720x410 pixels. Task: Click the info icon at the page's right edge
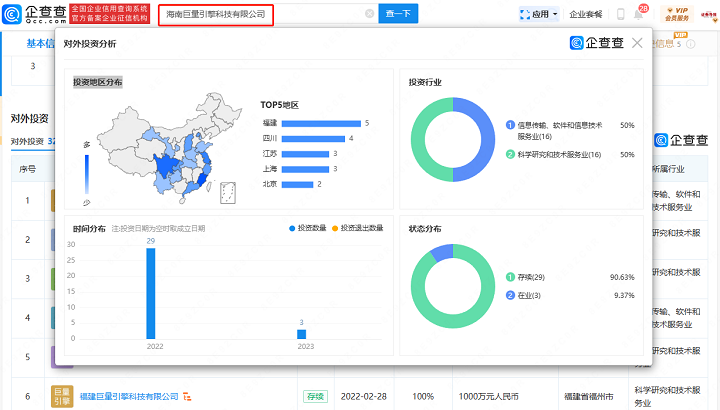[x=691, y=44]
